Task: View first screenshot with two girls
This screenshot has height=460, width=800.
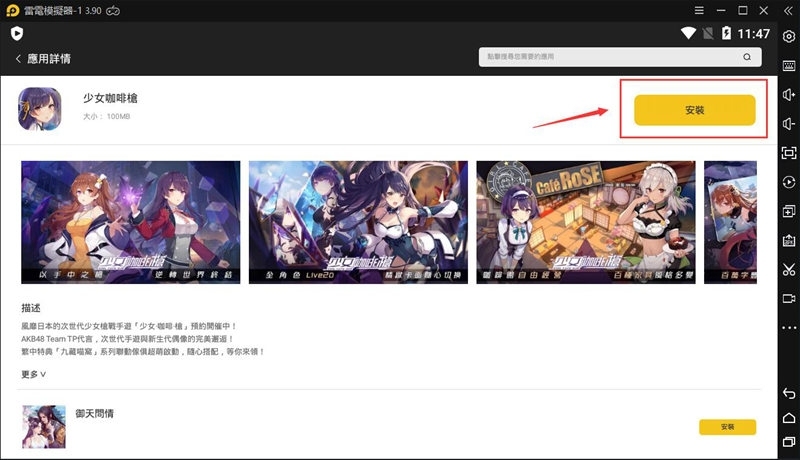Action: tap(131, 222)
